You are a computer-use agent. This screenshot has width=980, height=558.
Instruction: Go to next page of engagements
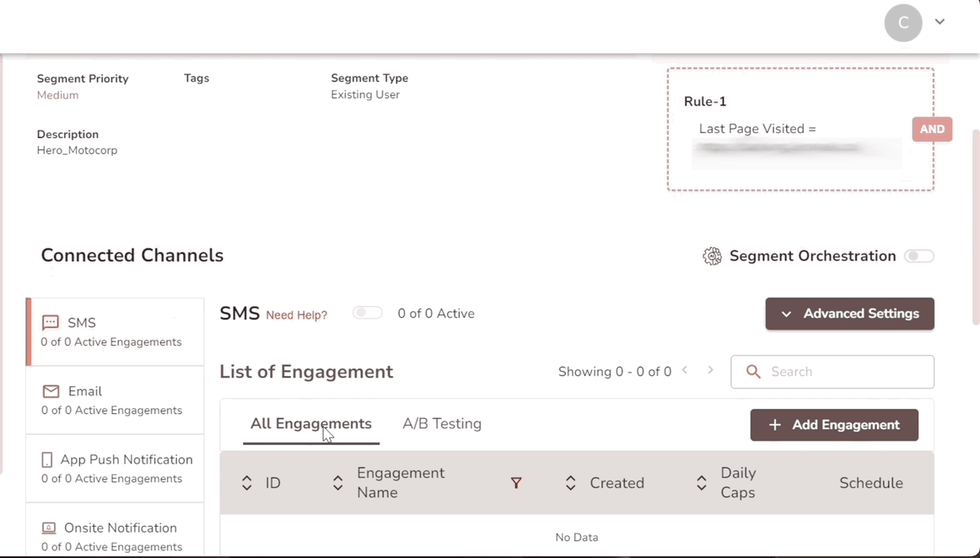coord(711,371)
